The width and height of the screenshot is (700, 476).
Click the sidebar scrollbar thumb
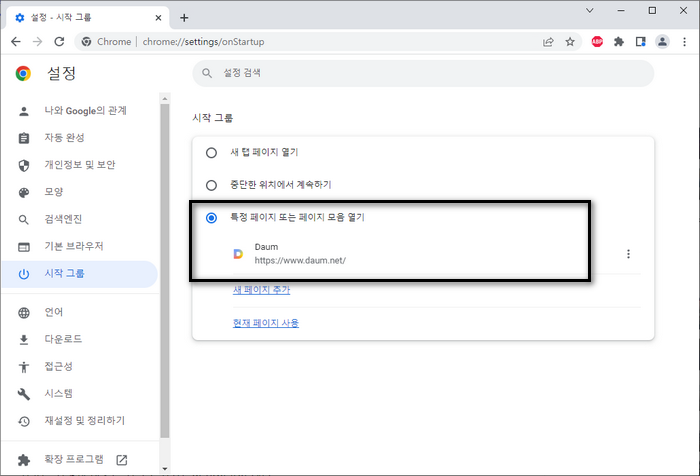coord(165,271)
